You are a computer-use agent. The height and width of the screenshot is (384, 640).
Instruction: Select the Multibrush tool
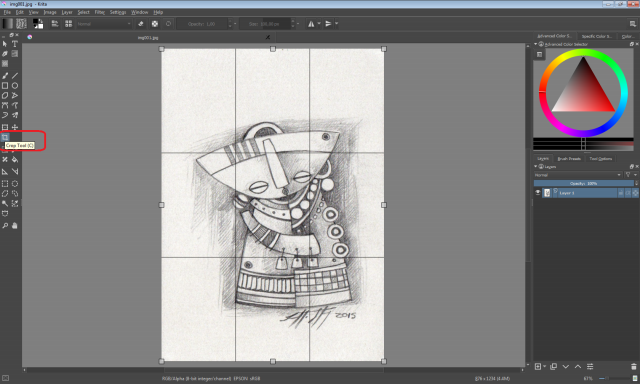(15, 115)
